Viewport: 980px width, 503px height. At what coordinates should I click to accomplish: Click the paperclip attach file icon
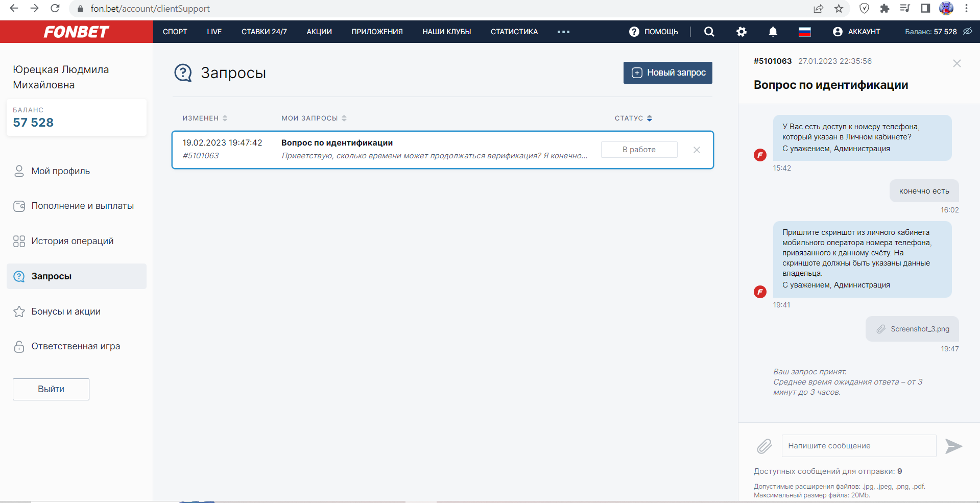(764, 446)
